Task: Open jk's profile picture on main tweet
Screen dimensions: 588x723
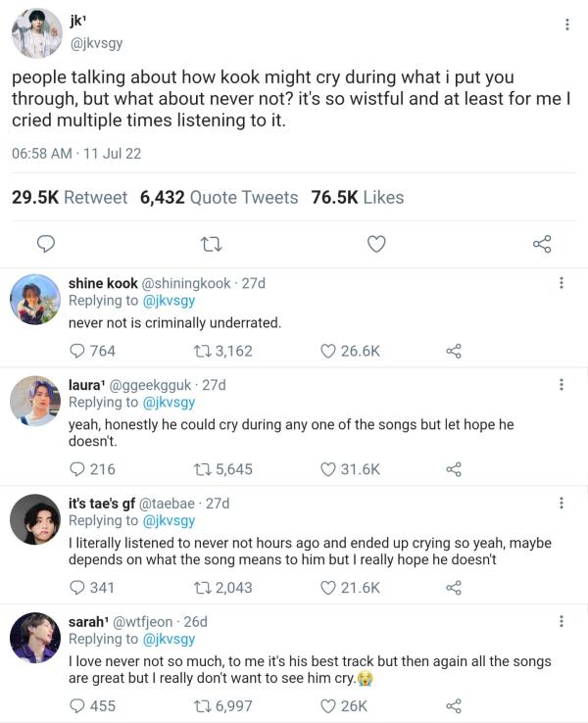Action: click(x=36, y=33)
